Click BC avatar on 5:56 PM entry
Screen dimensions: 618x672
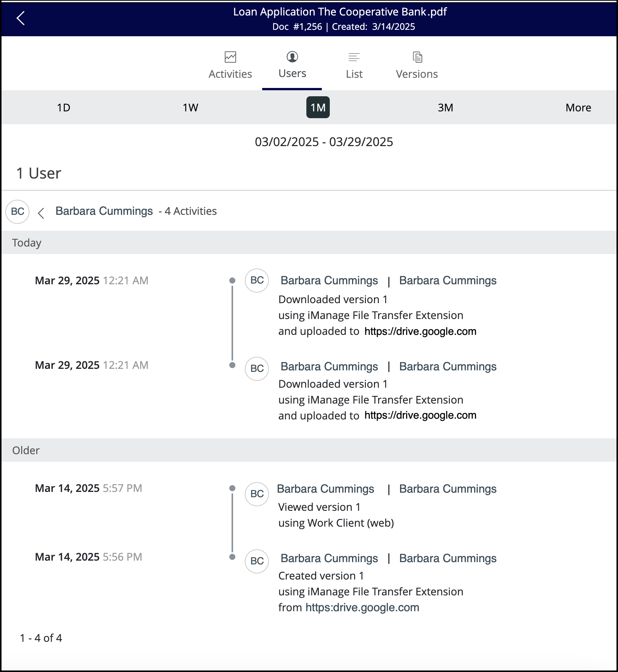tap(257, 561)
